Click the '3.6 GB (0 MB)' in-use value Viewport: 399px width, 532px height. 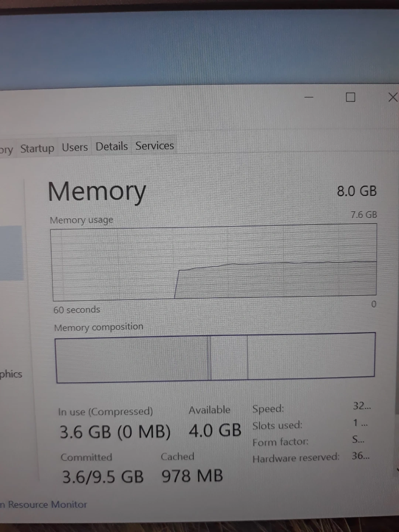click(115, 432)
